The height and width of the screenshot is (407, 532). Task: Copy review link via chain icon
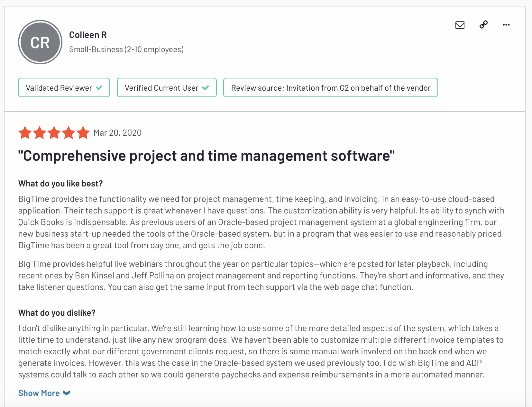tap(483, 25)
